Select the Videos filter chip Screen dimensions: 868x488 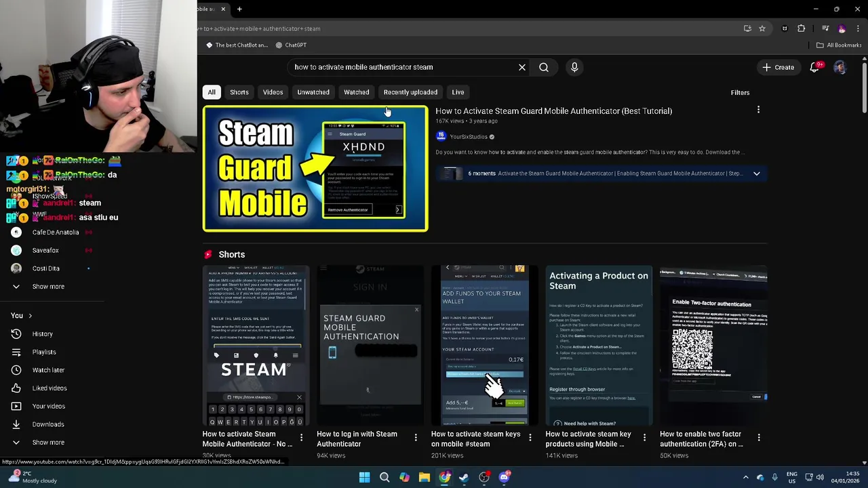[x=273, y=92]
